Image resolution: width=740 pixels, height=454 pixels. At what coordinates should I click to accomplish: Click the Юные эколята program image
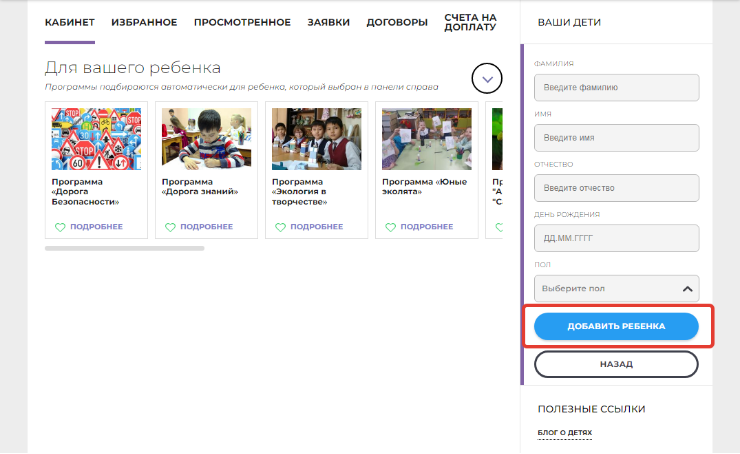point(426,139)
